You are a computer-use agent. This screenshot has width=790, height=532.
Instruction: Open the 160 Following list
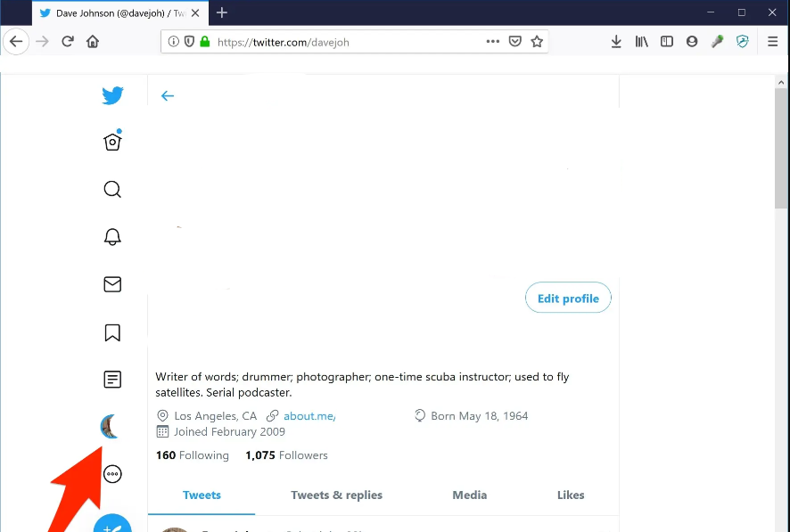click(193, 455)
